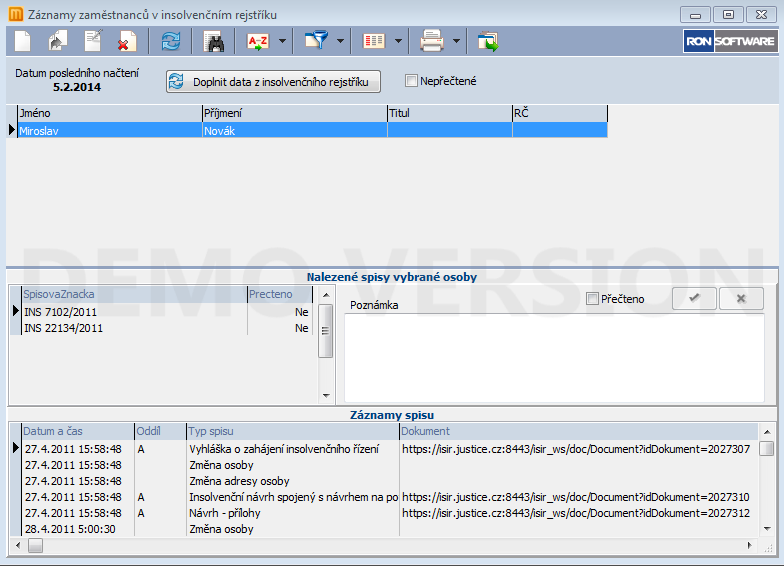The image size is (784, 566).
Task: Click the Příjmení column header
Action: pos(293,114)
